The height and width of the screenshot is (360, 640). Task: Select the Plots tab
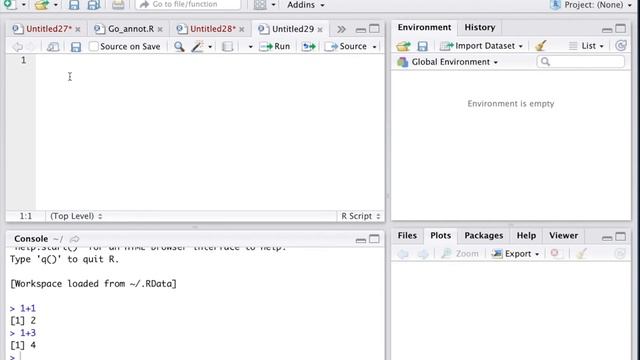pyautogui.click(x=440, y=236)
